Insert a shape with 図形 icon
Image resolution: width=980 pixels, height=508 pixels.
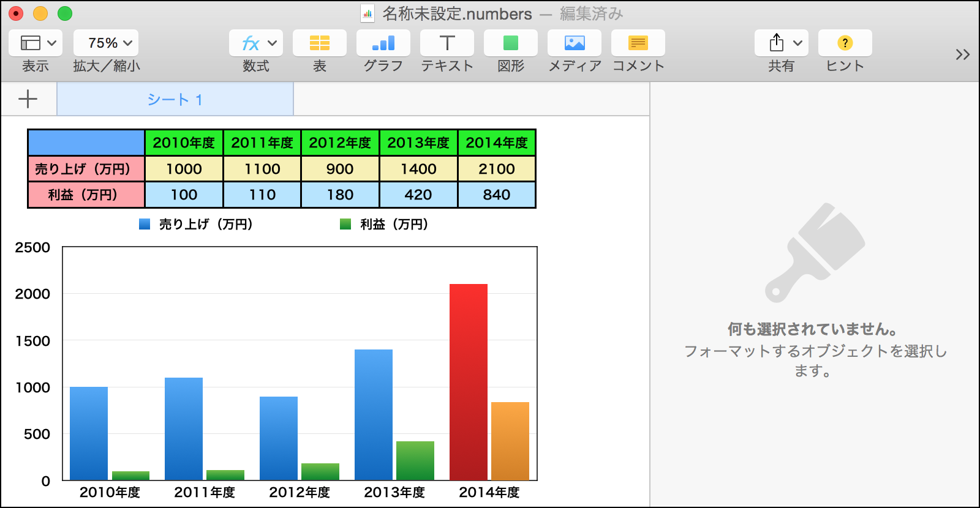tap(511, 43)
